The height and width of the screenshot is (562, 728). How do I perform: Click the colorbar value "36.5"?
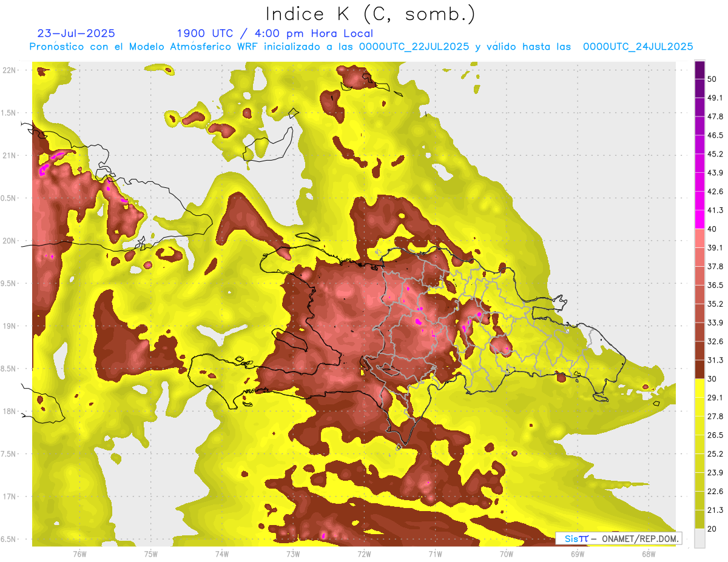tap(715, 285)
